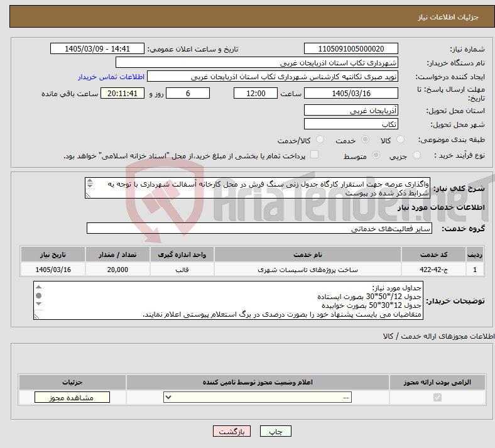Open the اطلاعات تماس خریدار link
The width and height of the screenshot is (495, 448).
point(111,77)
